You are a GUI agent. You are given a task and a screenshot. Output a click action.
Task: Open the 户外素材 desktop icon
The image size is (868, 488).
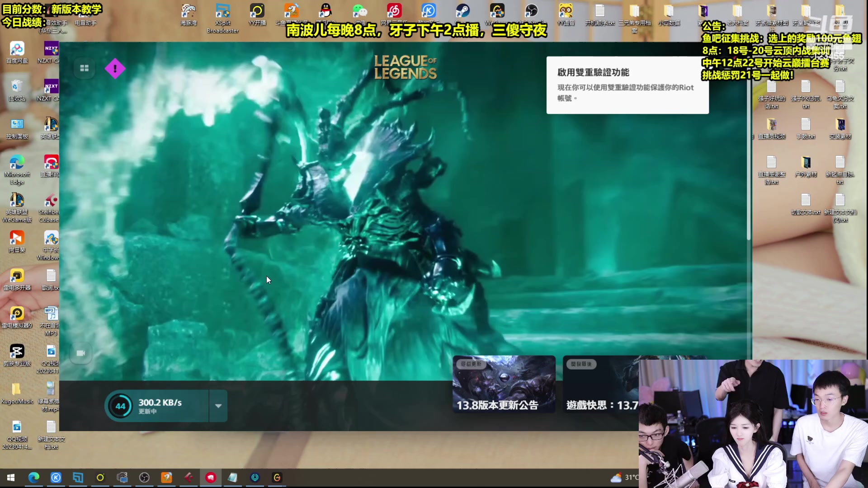(x=806, y=166)
